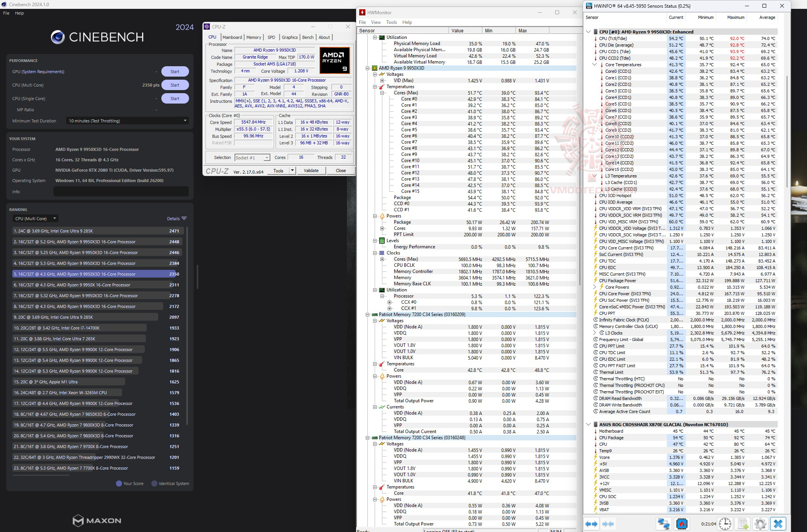Close sensors with the blue X icon
Image resolution: width=807 pixels, height=532 pixels.
click(778, 524)
